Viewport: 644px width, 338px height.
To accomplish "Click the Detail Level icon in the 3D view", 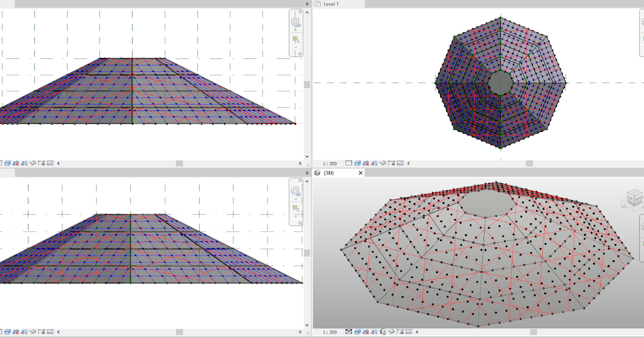I will pos(349,332).
